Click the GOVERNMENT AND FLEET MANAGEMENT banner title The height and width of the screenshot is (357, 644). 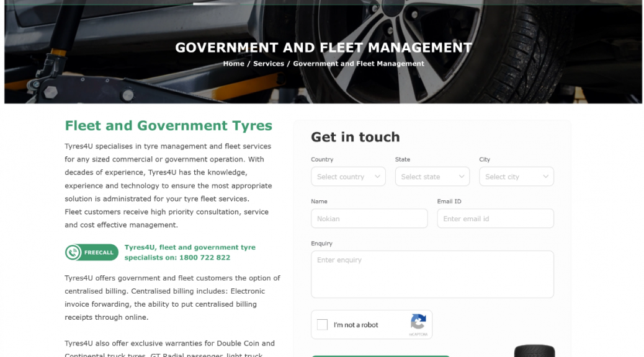coord(324,48)
